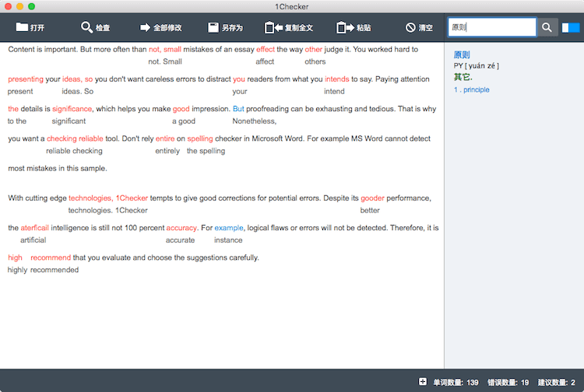Paste text with 粘贴 clipboard icon
This screenshot has height=392, width=584.
point(354,27)
